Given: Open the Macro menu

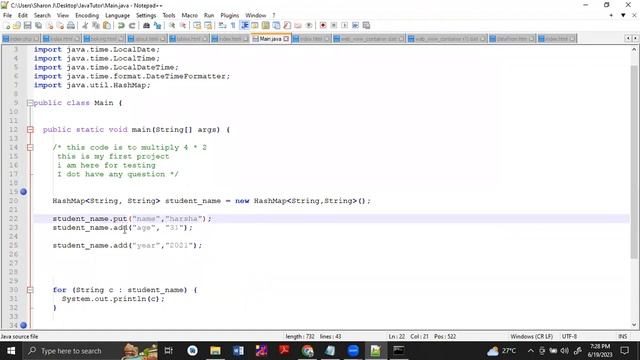Looking at the screenshot, I should tap(189, 16).
